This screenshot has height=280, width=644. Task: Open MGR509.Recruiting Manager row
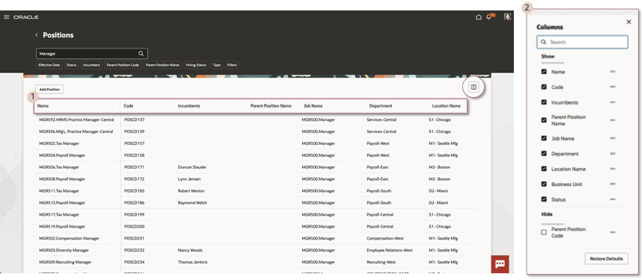click(x=64, y=262)
